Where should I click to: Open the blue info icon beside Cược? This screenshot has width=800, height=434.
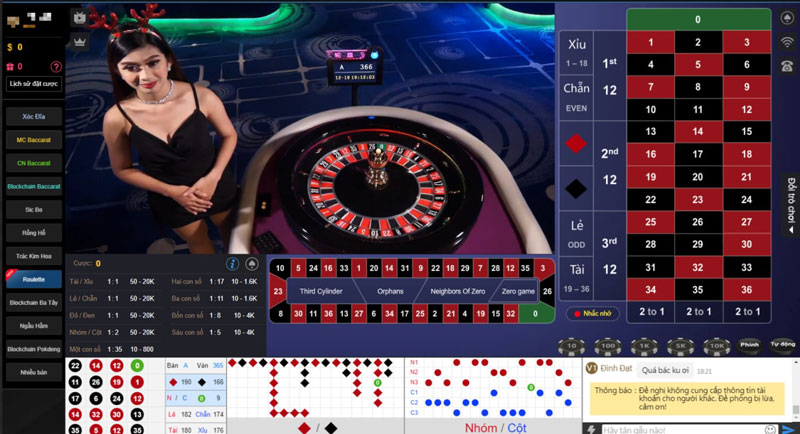coord(232,264)
